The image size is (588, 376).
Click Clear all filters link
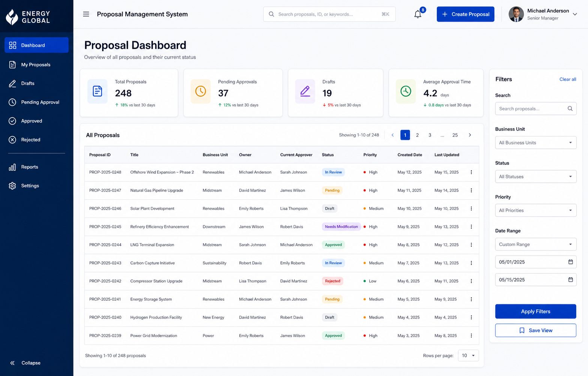pyautogui.click(x=568, y=79)
